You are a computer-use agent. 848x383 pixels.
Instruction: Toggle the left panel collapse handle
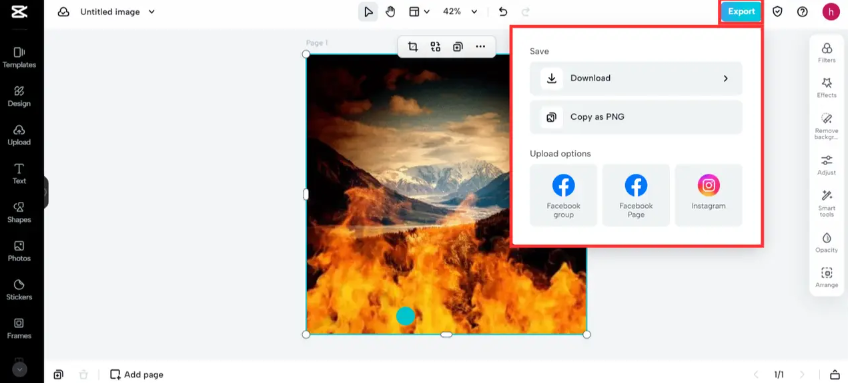46,192
